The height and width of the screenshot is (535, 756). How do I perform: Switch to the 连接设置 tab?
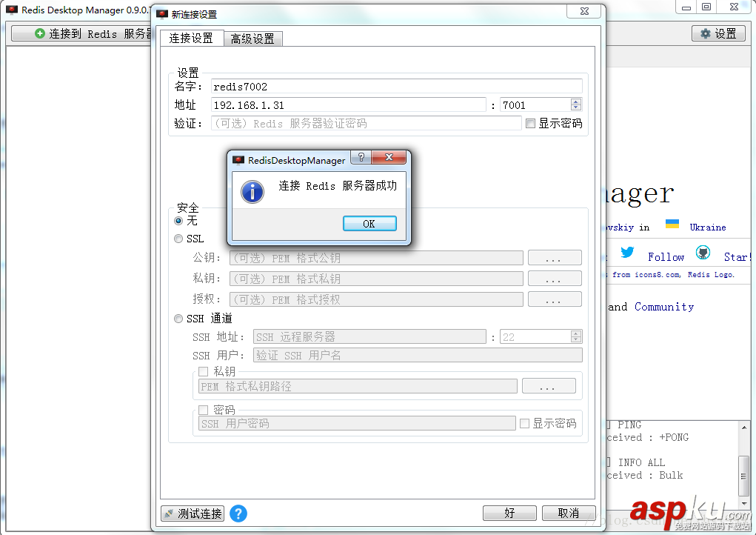(x=192, y=38)
